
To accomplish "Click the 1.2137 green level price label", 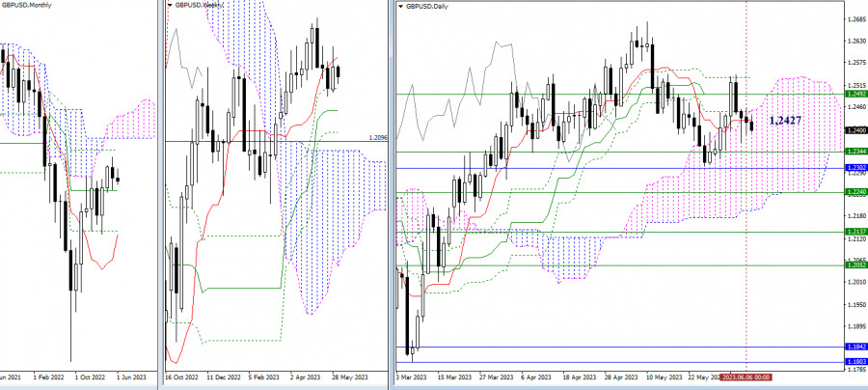I will (855, 232).
